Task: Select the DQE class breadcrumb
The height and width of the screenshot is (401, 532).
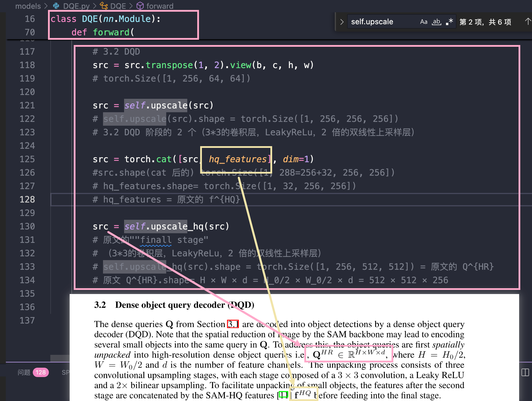Action: coord(118,6)
